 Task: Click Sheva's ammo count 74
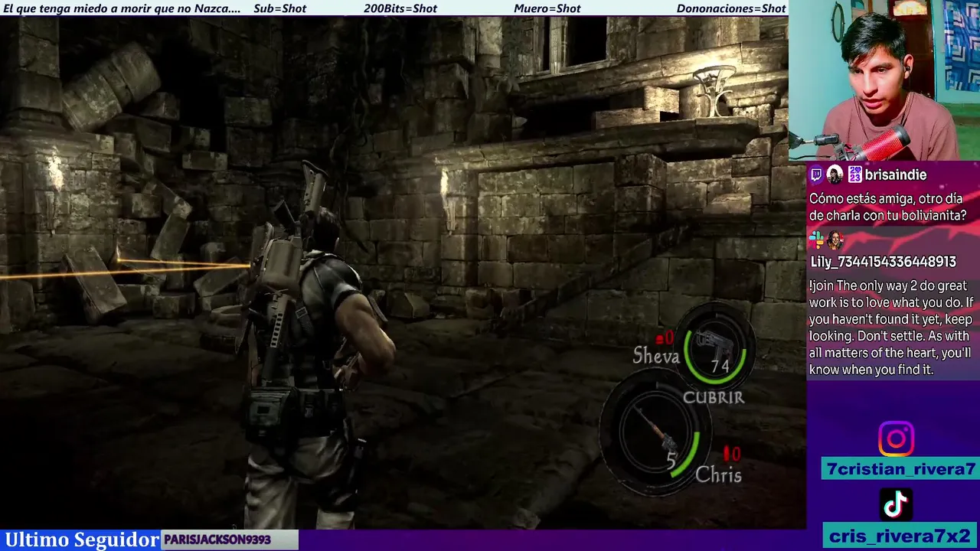tap(720, 367)
